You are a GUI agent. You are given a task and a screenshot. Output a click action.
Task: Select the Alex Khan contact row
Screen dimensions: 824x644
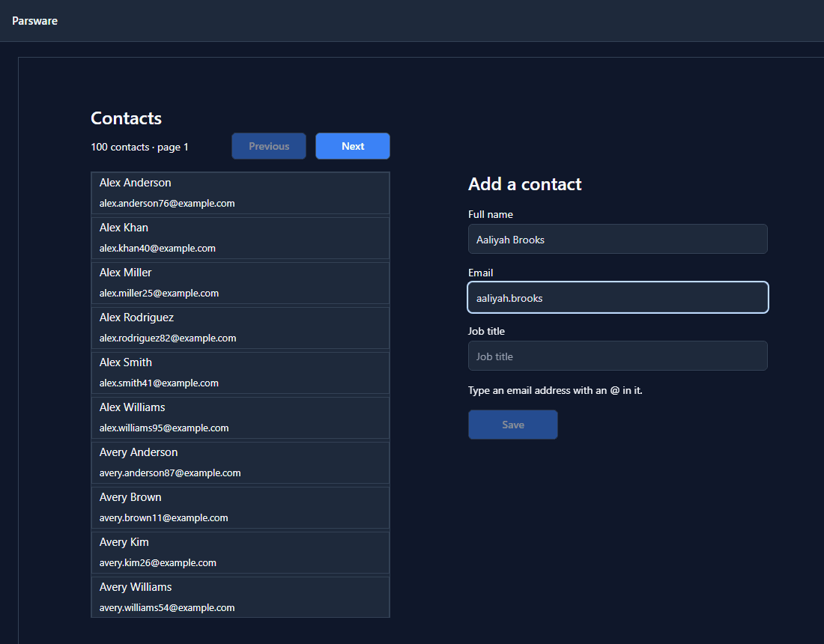[x=240, y=238]
